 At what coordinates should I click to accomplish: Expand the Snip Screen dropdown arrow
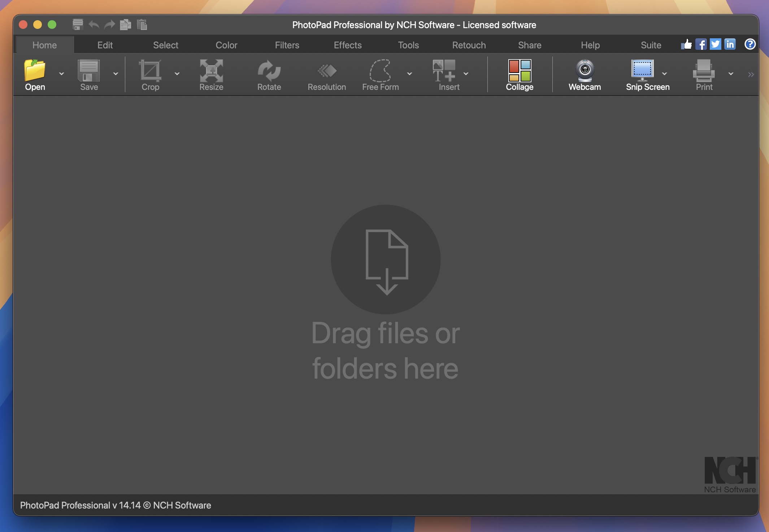[x=664, y=74]
